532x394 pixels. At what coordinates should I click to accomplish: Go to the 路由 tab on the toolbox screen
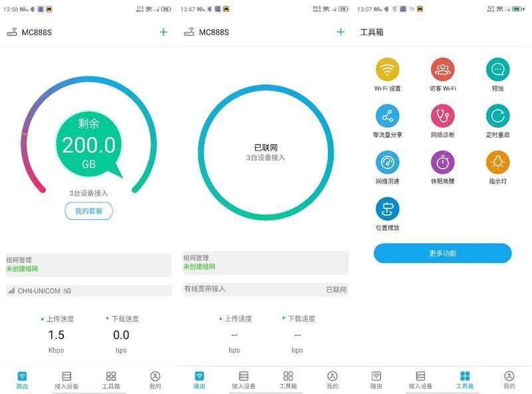click(x=376, y=380)
